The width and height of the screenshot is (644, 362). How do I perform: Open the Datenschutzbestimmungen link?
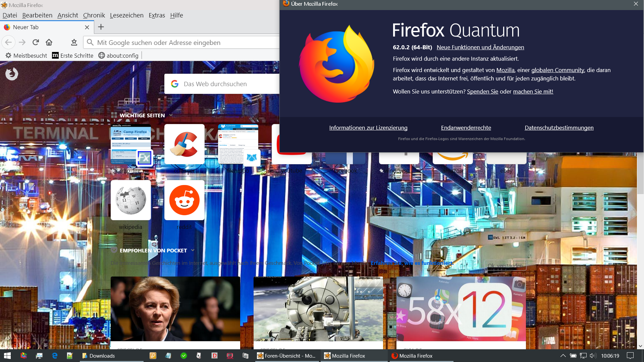point(559,128)
